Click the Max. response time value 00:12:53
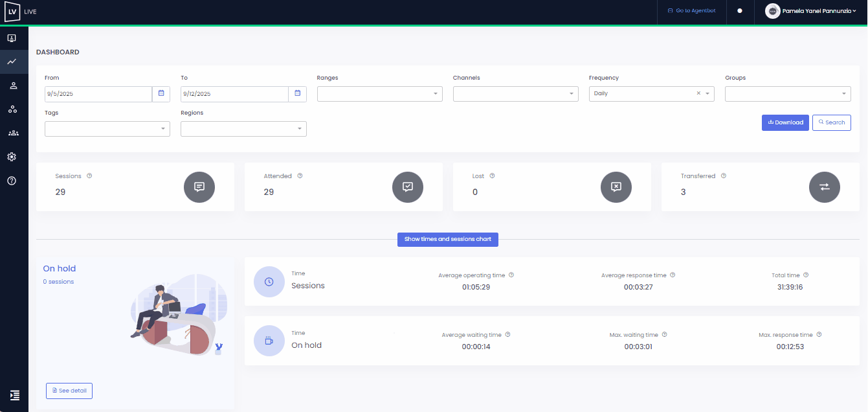 [790, 347]
